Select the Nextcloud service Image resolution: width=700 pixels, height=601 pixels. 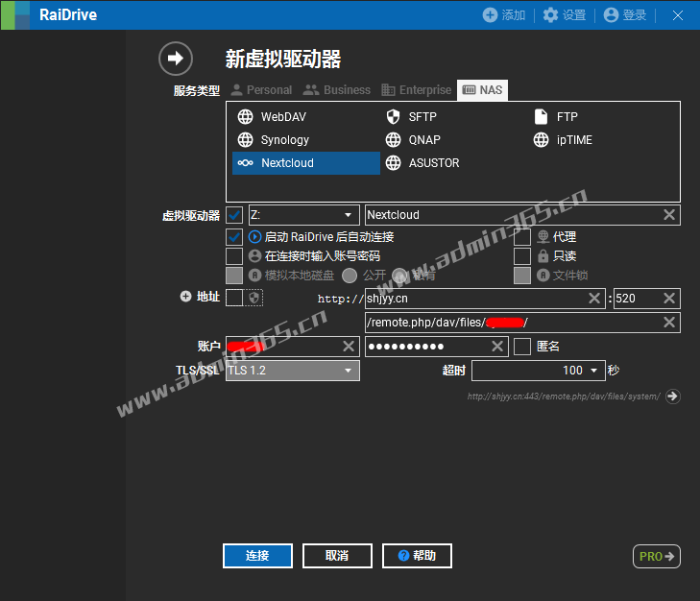306,163
